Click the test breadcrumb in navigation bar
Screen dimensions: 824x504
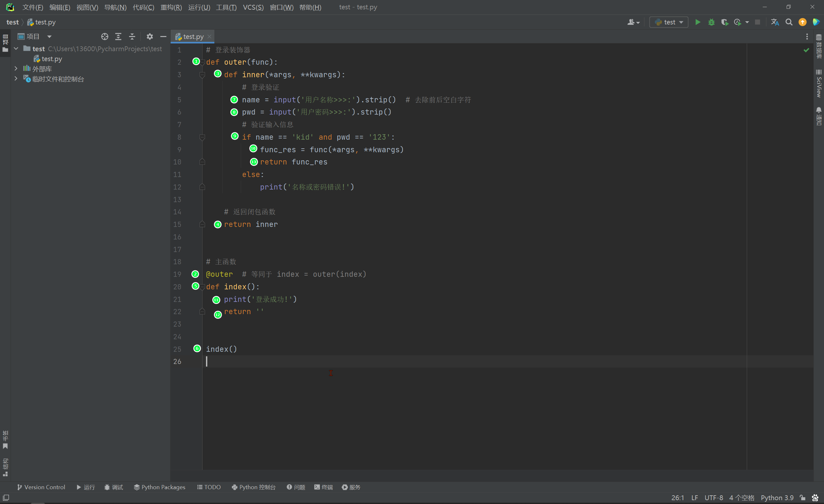[12, 22]
